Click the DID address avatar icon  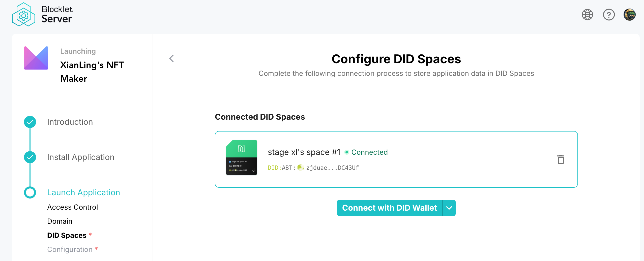[x=300, y=168]
